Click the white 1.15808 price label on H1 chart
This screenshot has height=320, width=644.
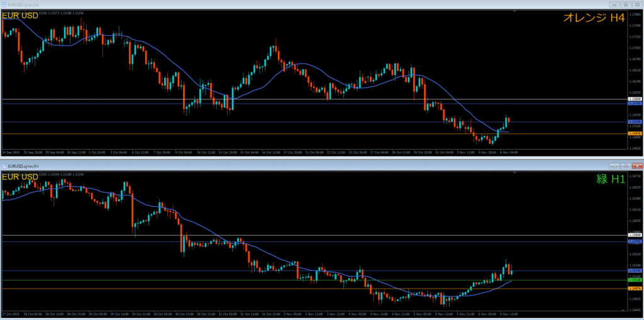click(635, 235)
